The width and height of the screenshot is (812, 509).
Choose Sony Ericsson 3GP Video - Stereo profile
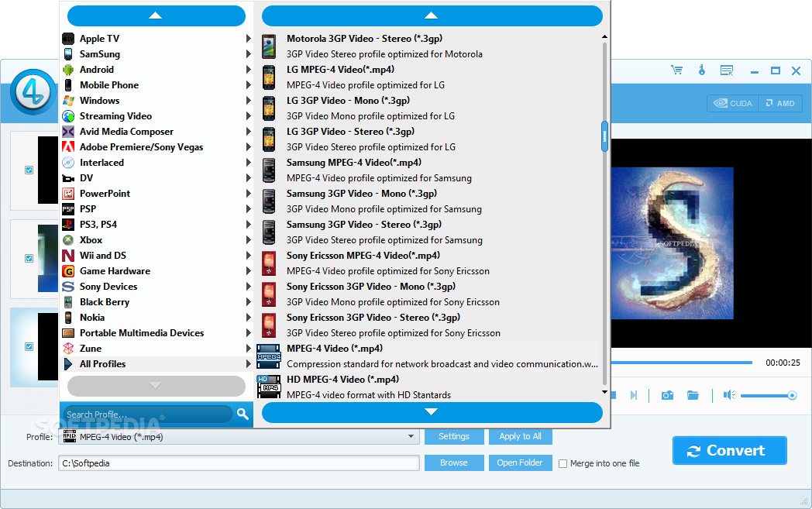pyautogui.click(x=428, y=325)
